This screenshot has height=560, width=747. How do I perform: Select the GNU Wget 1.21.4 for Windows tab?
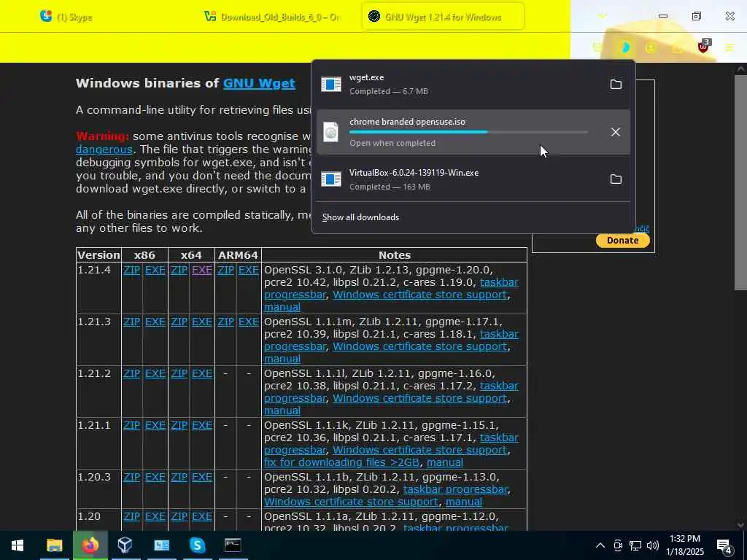(443, 17)
